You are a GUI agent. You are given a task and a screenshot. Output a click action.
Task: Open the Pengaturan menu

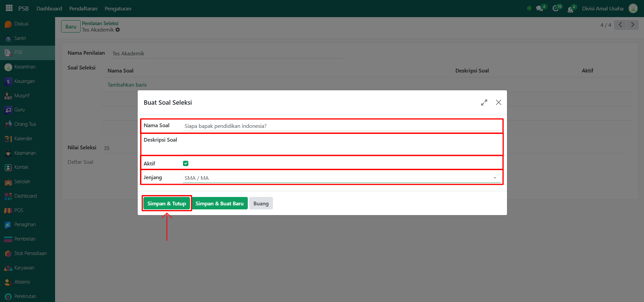[x=118, y=9]
